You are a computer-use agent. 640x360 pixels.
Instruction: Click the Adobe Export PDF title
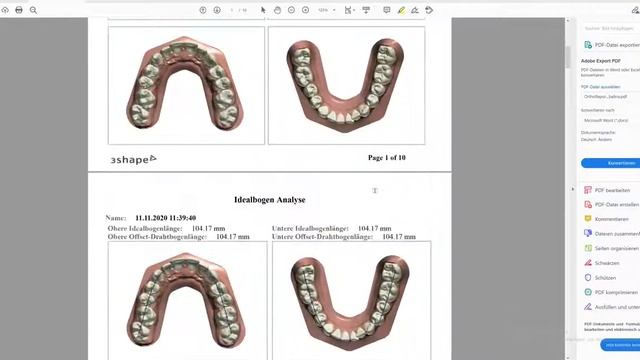601,61
